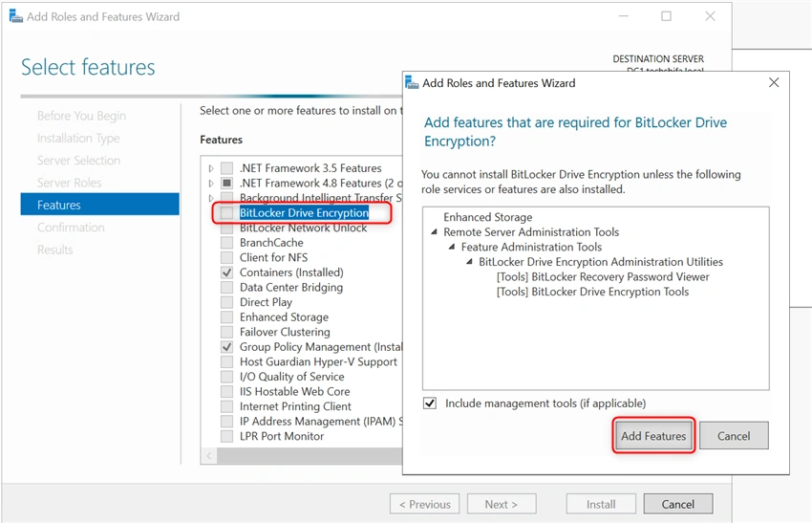Select the BitLocker Drive Encryption label
This screenshot has width=812, height=523.
[304, 212]
